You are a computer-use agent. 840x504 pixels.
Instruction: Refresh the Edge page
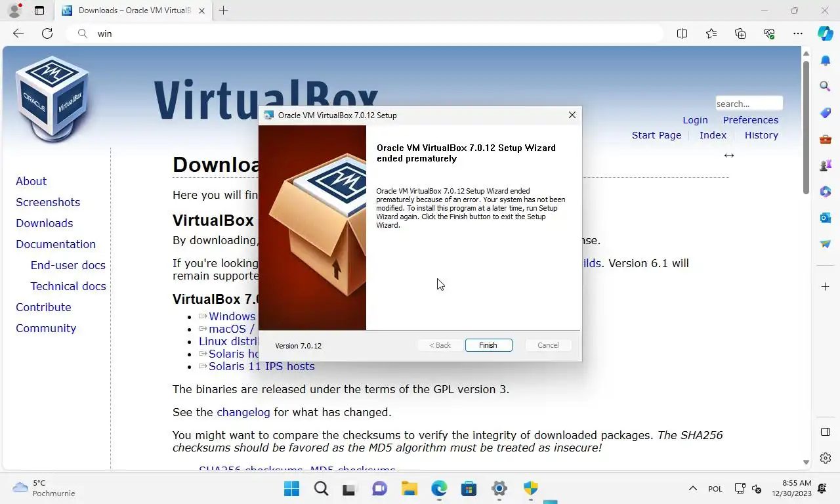(x=47, y=33)
